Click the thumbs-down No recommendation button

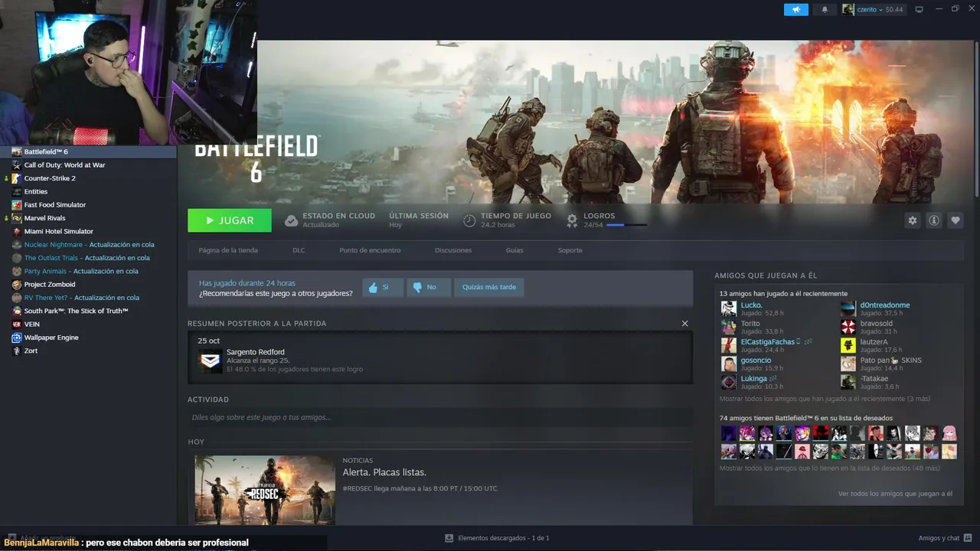point(428,287)
